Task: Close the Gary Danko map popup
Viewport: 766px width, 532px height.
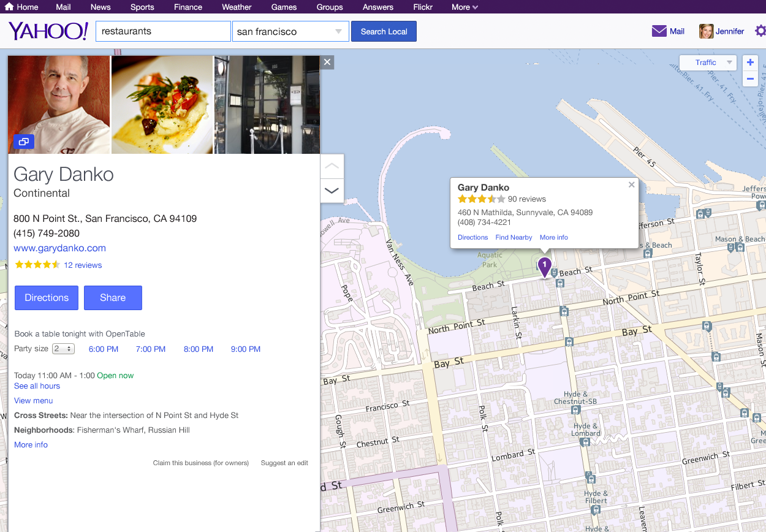Action: (632, 184)
